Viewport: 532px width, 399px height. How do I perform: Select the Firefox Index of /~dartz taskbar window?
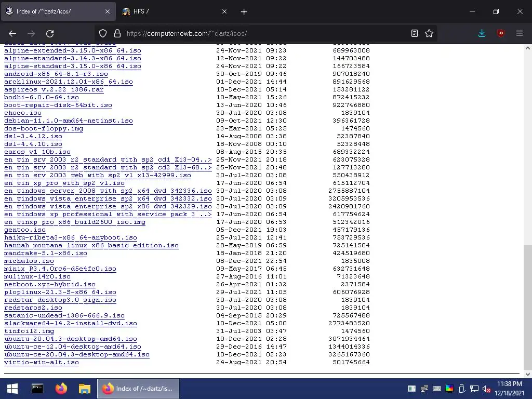click(138, 389)
